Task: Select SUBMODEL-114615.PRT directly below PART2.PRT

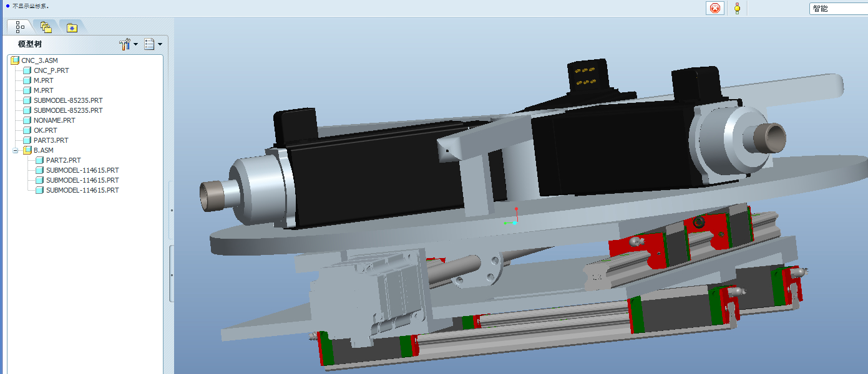Action: (77, 170)
